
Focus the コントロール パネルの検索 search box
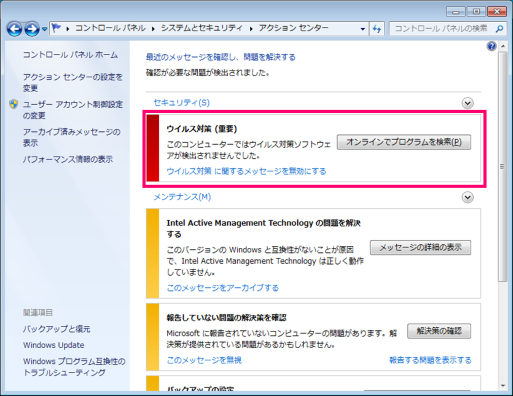442,29
